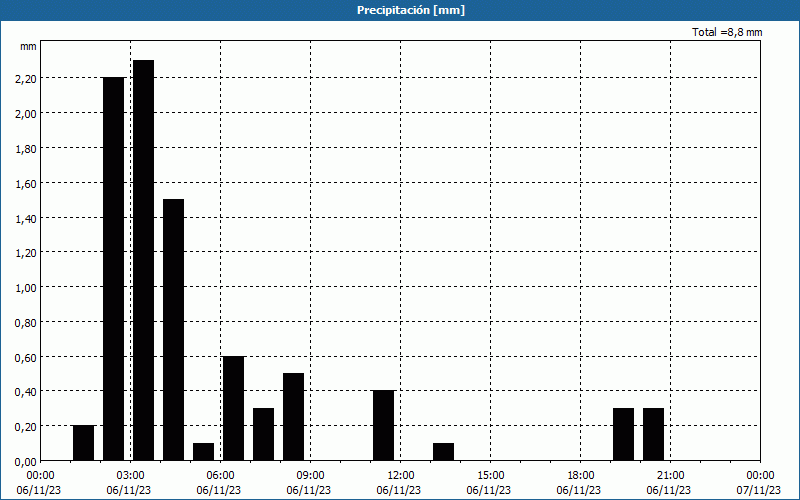This screenshot has height=500, width=800.
Task: Click the Precipitación [mm] chart title
Action: pyautogui.click(x=411, y=10)
